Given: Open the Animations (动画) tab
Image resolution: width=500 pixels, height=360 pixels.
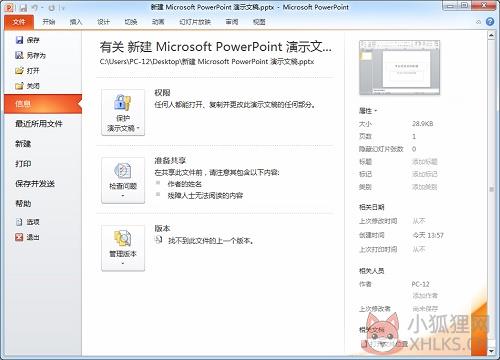Looking at the screenshot, I should [x=158, y=22].
